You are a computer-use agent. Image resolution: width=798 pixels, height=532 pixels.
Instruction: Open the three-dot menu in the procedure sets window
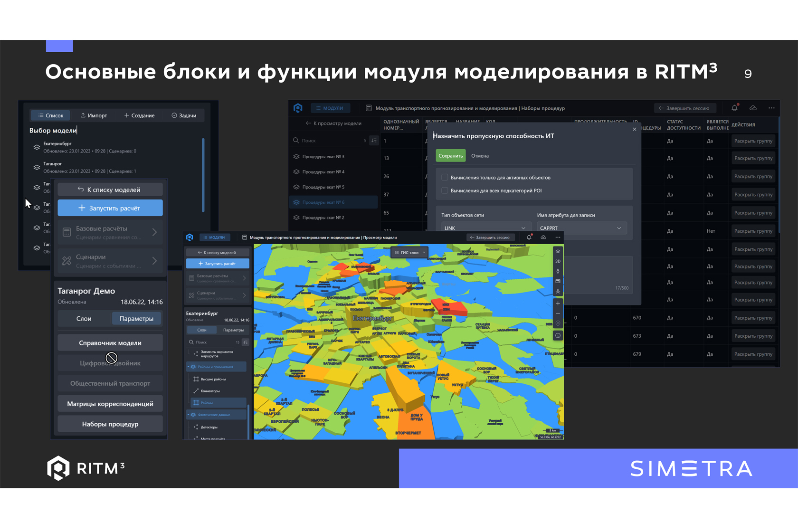click(x=771, y=108)
